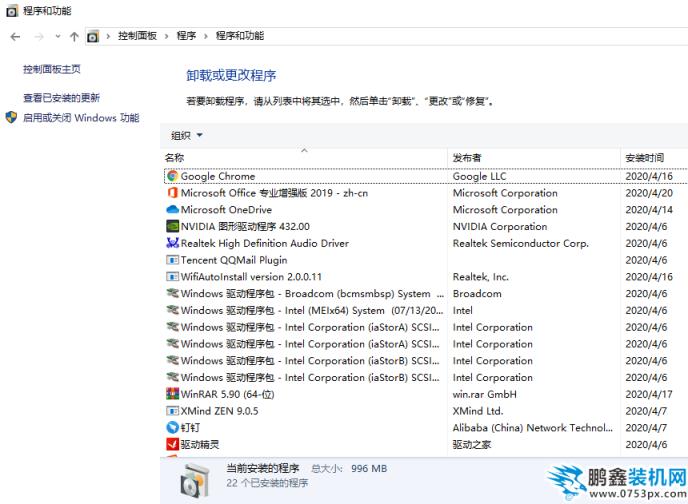The height and width of the screenshot is (504, 688).
Task: Click the XMind ZEN icon
Action: pos(172,411)
